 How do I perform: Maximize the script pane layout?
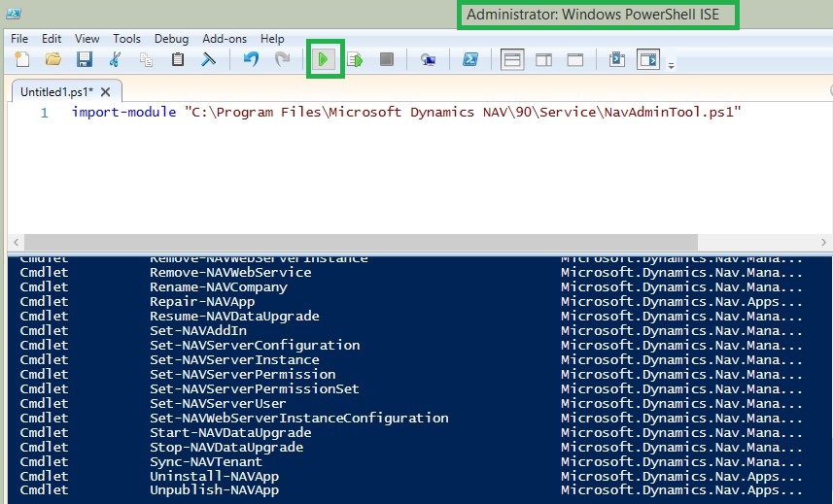point(575,59)
